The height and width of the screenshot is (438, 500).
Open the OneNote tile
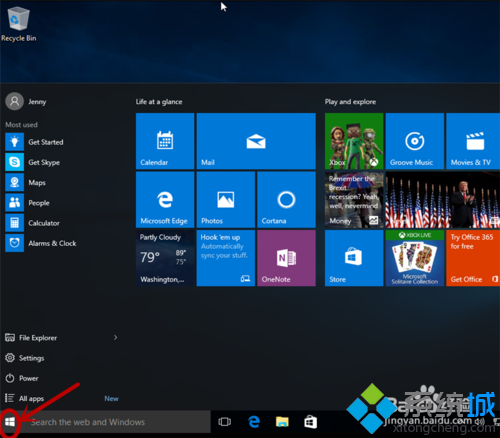[x=286, y=258]
